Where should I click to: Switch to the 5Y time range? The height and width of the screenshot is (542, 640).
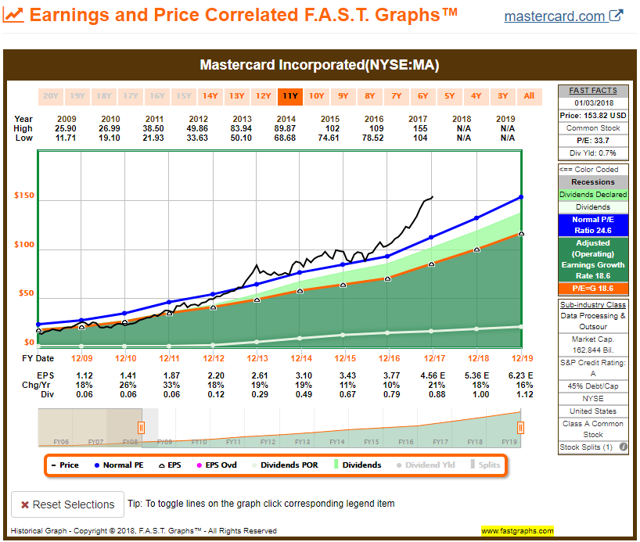tap(449, 96)
